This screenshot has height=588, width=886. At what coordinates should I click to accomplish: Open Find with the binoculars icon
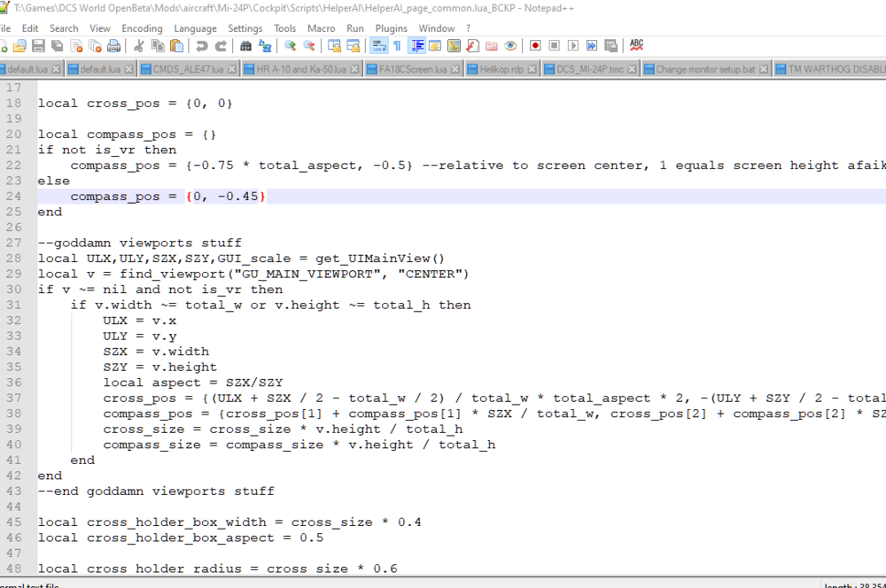[245, 46]
